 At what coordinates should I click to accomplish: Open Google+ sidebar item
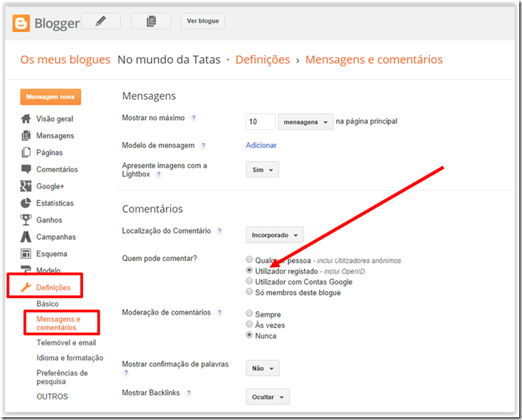50,186
